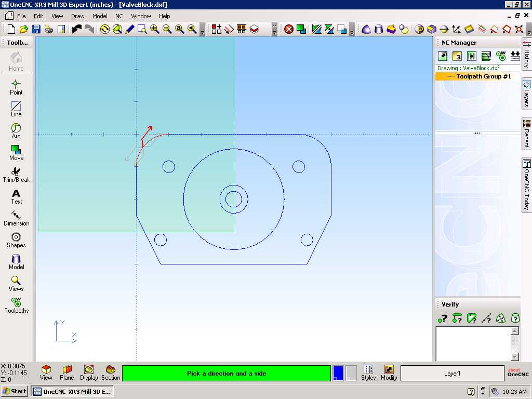Select the Arc tool in toolbox
Viewport: 532px width, 399px height.
click(16, 131)
